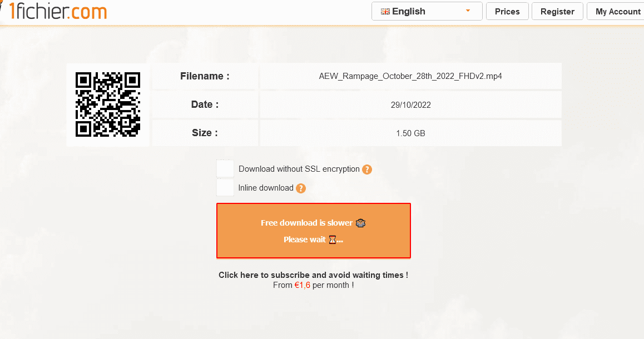This screenshot has height=339, width=644.
Task: Click the language dropdown arrow
Action: tap(468, 11)
